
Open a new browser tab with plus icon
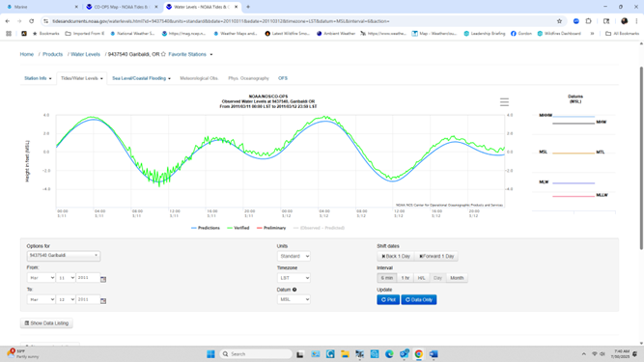248,7
